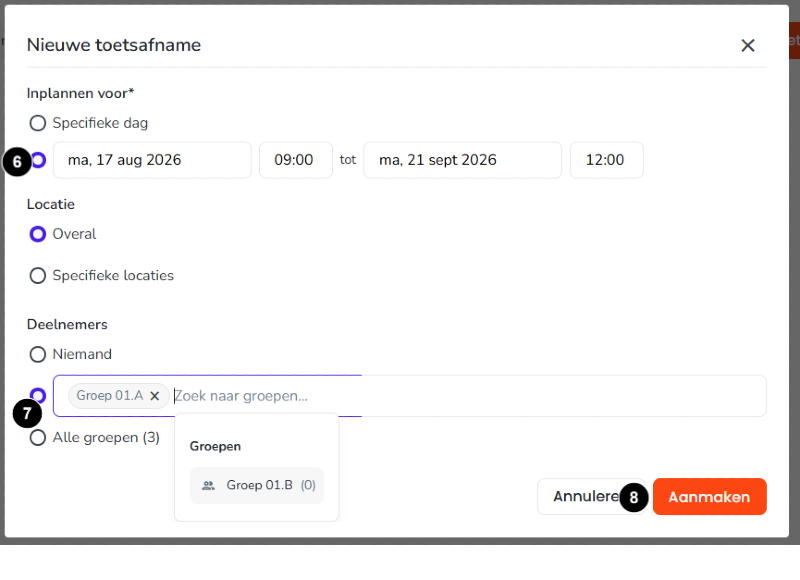Open the 09:00 start time field
This screenshot has width=800, height=580.
click(x=296, y=160)
